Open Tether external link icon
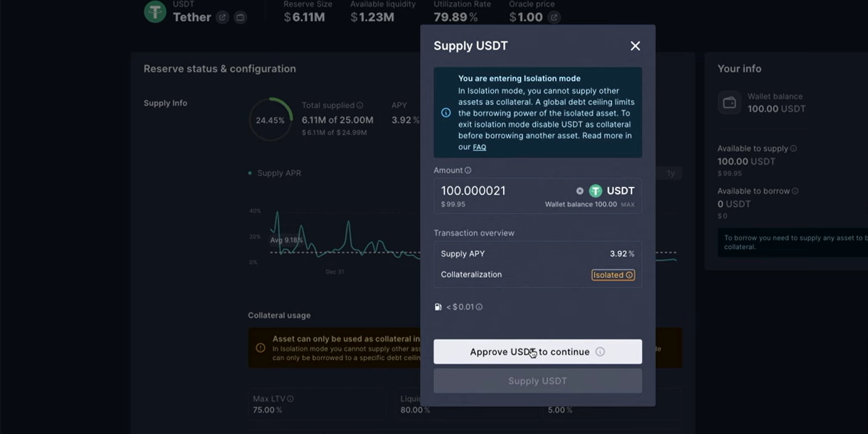 tap(222, 17)
